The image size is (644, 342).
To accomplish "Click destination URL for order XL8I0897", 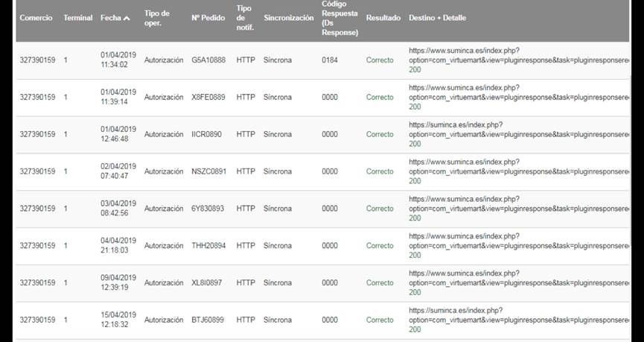I will 519,278.
